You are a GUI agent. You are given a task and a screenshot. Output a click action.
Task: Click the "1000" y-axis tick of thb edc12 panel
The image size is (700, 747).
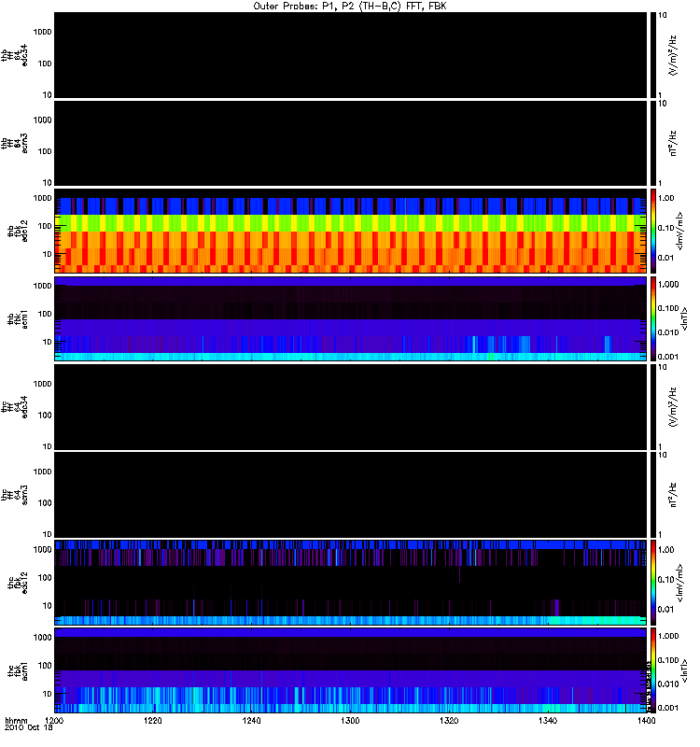point(42,198)
